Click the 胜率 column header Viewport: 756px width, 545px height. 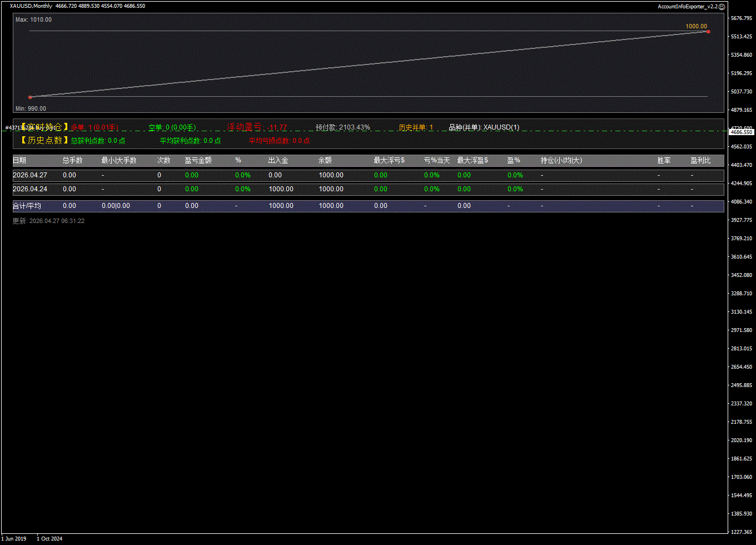(664, 161)
